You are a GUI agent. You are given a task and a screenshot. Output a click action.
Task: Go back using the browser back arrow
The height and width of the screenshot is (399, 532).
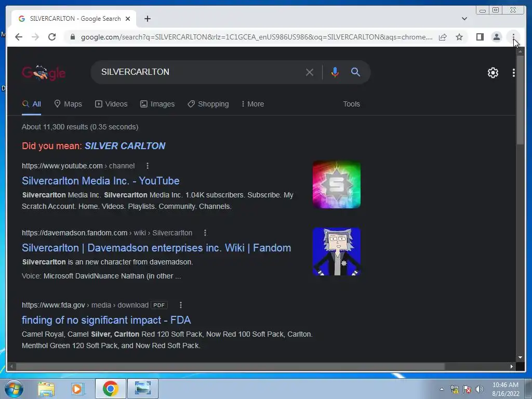[x=19, y=37]
